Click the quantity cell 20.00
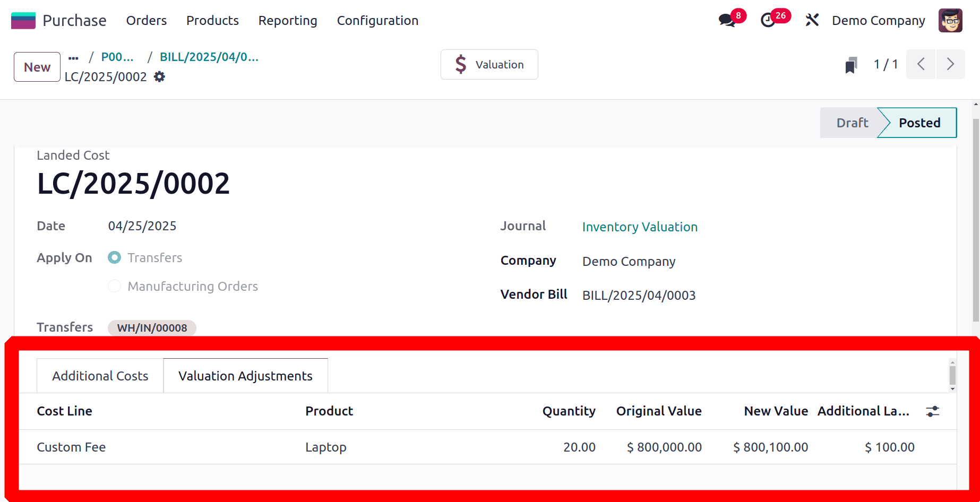The height and width of the screenshot is (502, 980). [579, 447]
